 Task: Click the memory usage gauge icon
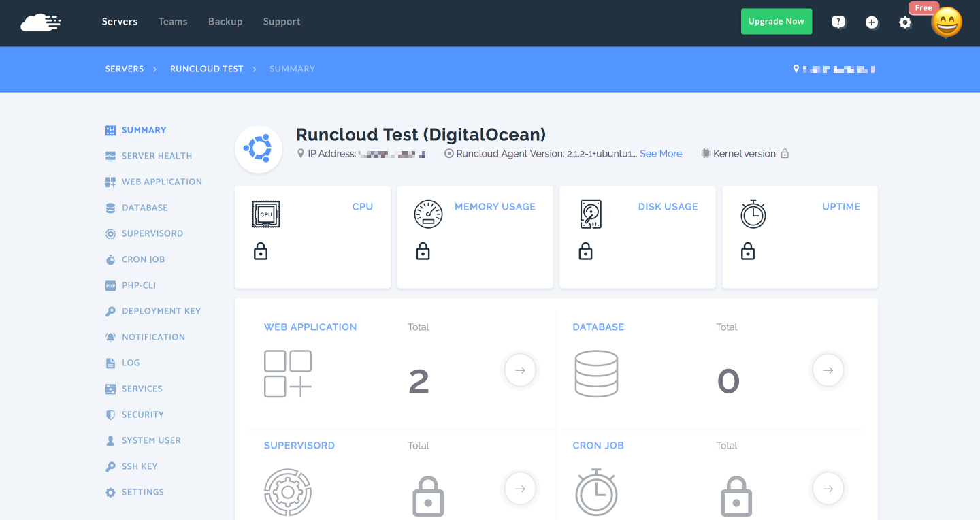coord(428,214)
